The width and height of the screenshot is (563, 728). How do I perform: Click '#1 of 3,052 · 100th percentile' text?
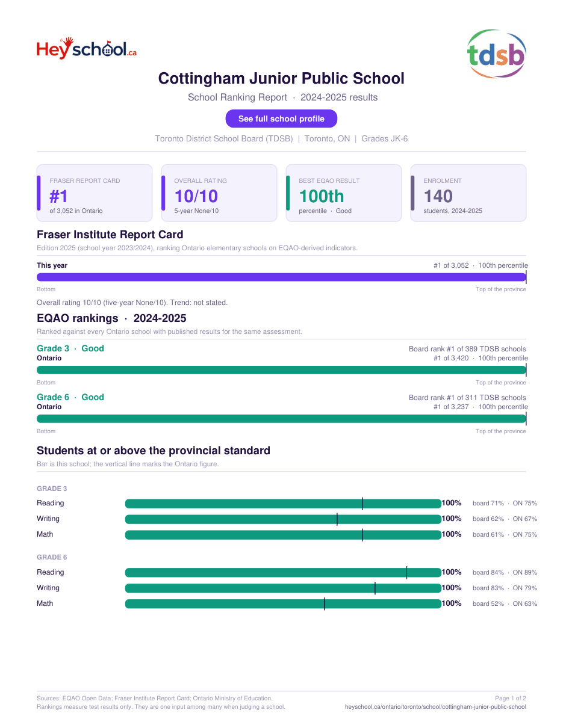coord(481,265)
